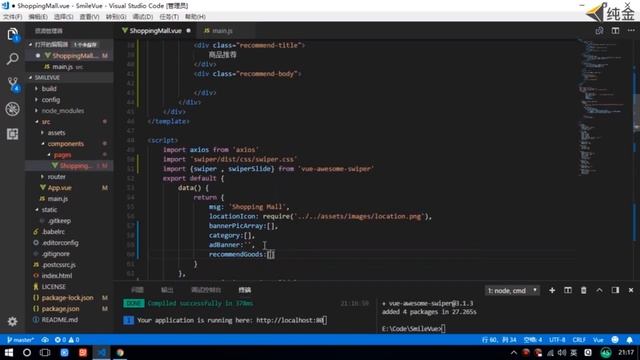Switch to the Terminal panel tab

244,290
